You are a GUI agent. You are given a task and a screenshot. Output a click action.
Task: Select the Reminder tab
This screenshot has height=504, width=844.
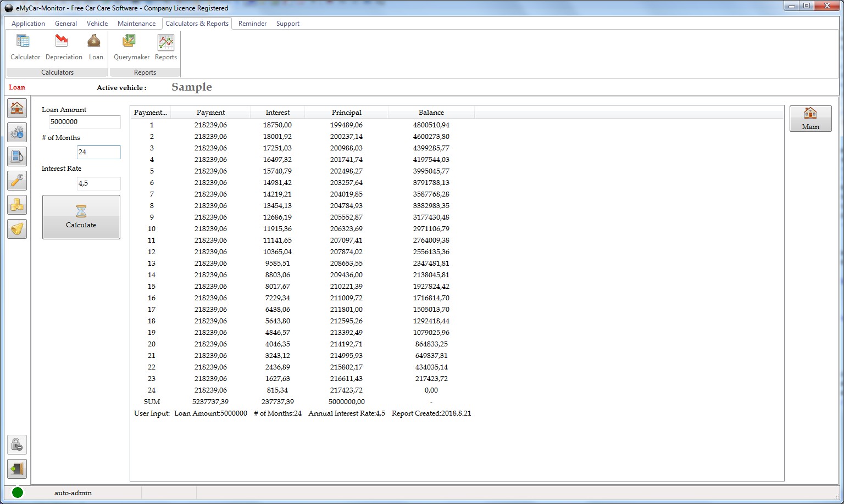[x=252, y=24]
